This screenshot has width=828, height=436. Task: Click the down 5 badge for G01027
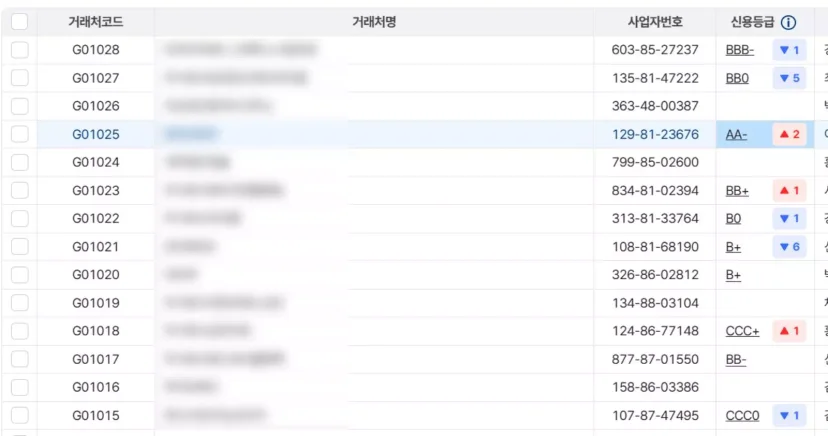pyautogui.click(x=789, y=78)
